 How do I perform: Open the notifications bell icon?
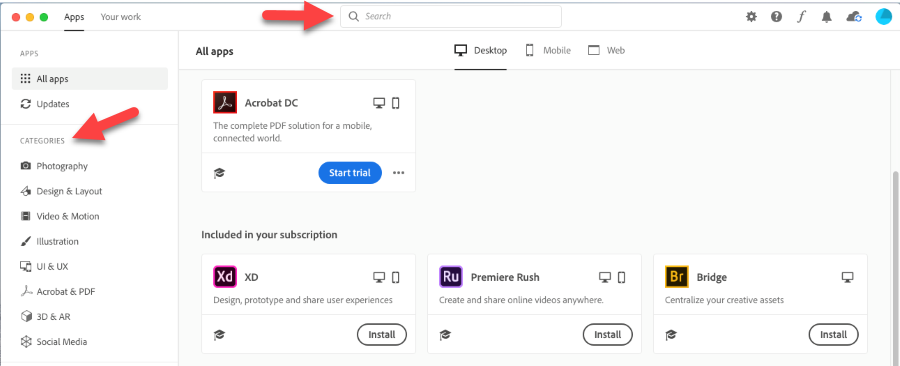coord(827,17)
